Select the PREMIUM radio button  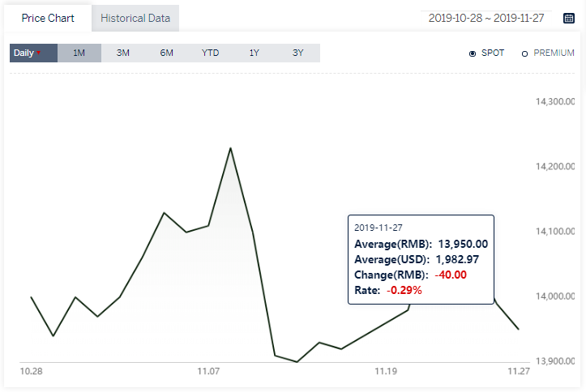[x=524, y=53]
